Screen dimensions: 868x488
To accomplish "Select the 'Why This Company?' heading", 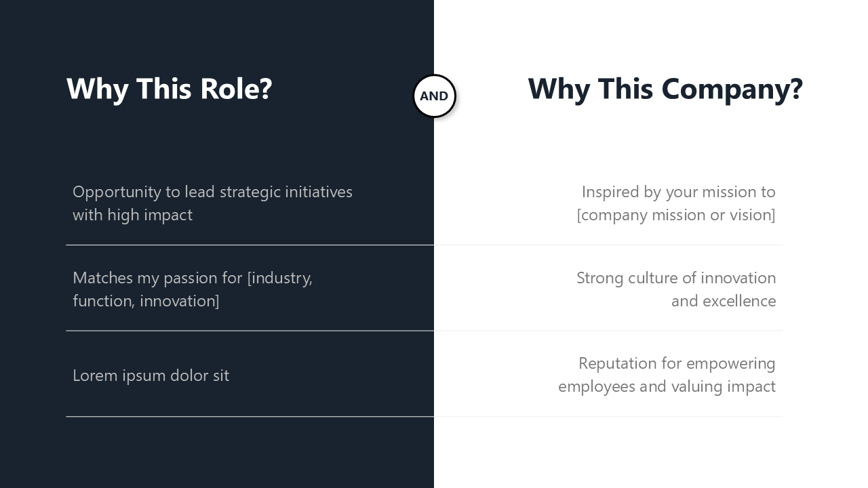I will tap(665, 89).
